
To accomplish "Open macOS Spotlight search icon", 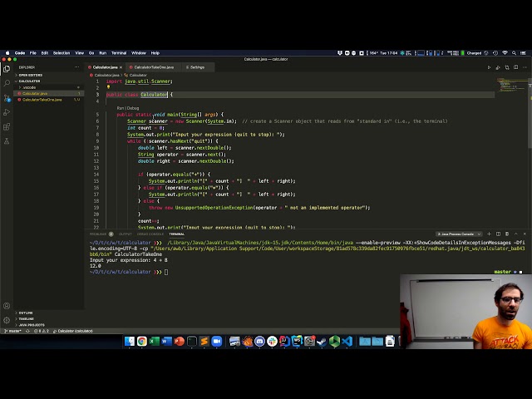I will coord(514,53).
